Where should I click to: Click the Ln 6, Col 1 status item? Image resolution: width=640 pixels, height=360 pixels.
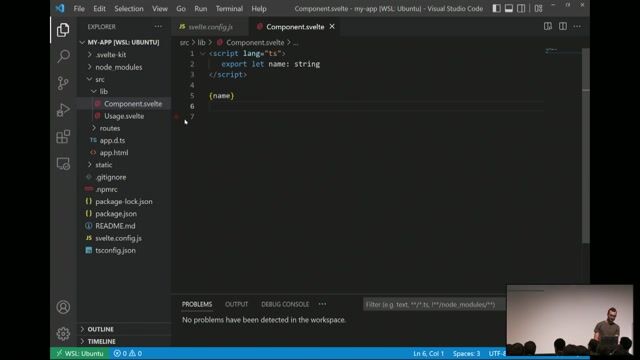428,353
